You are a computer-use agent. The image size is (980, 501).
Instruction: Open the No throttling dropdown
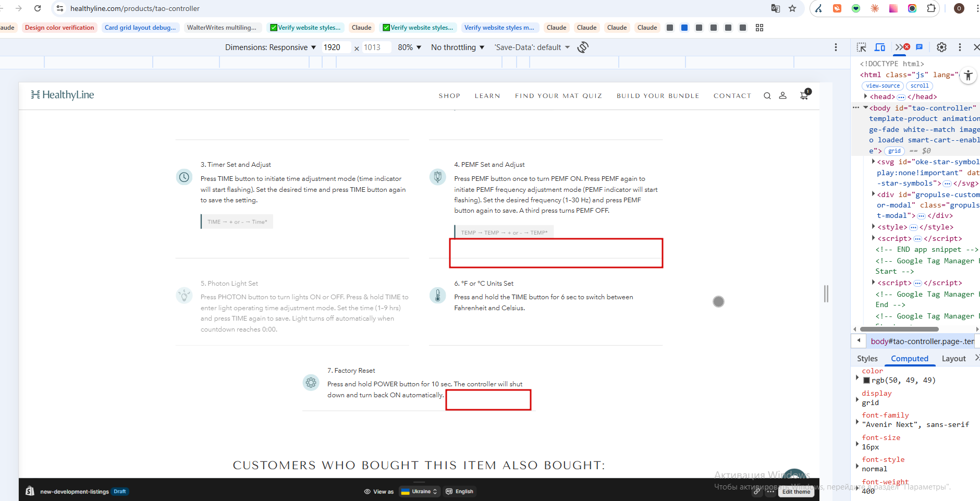[458, 47]
